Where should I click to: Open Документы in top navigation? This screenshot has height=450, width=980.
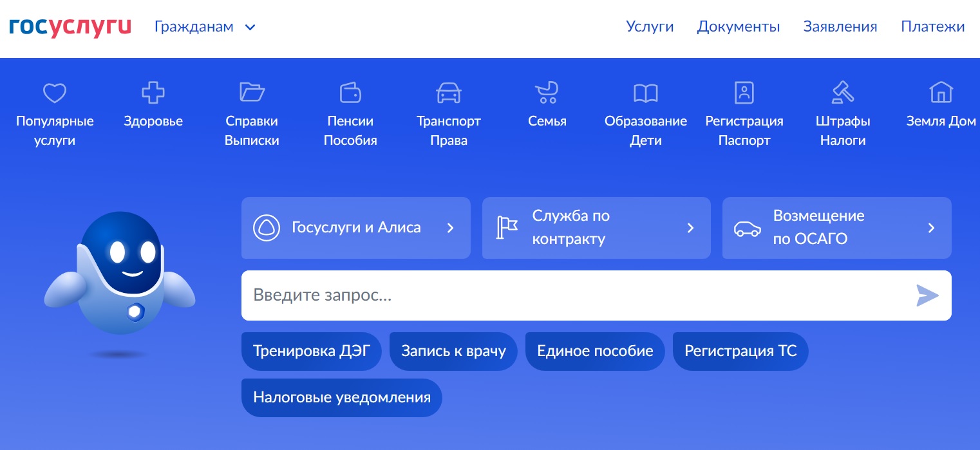coord(739,27)
